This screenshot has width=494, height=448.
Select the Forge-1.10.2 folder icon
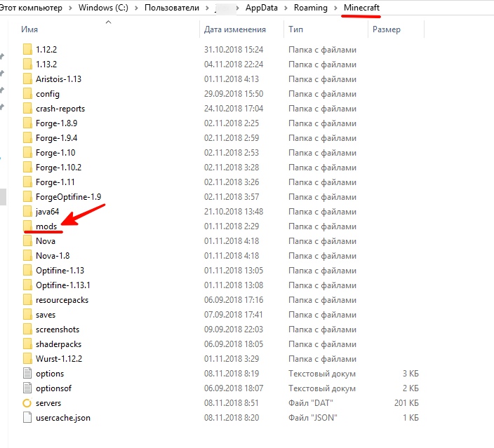click(x=27, y=167)
